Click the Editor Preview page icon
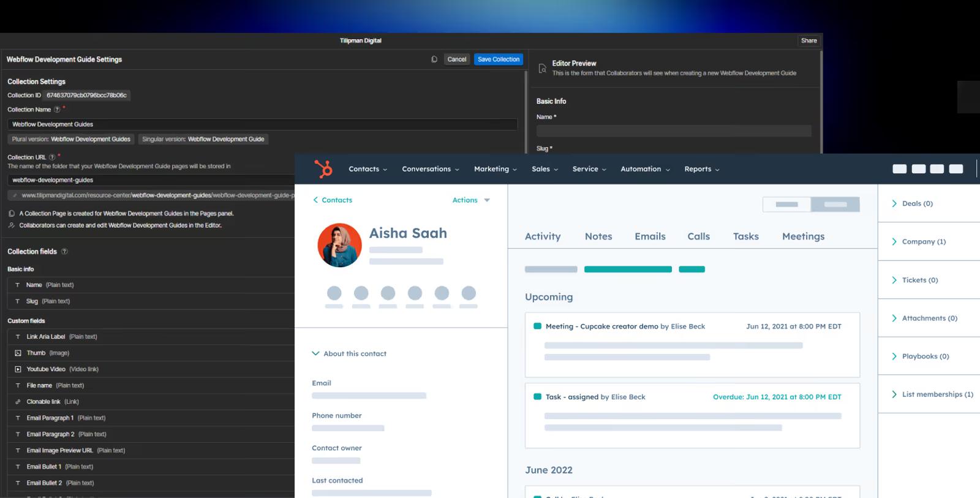980x498 pixels. [x=542, y=69]
